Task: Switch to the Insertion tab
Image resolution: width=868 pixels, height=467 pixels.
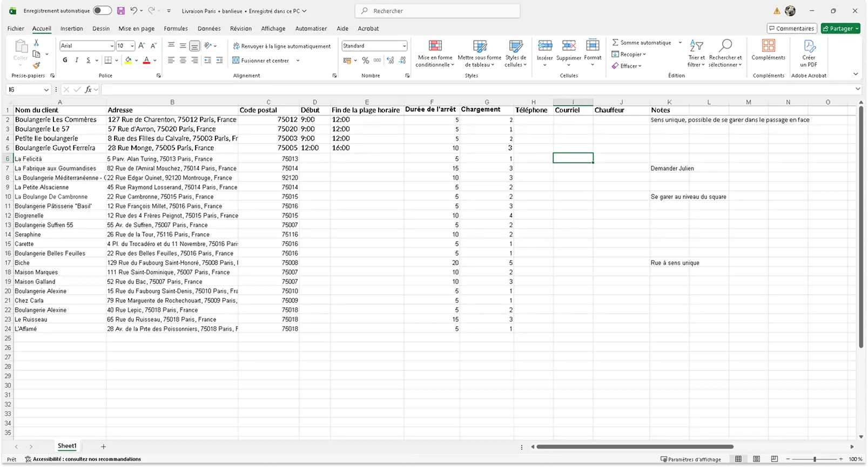Action: tap(72, 29)
